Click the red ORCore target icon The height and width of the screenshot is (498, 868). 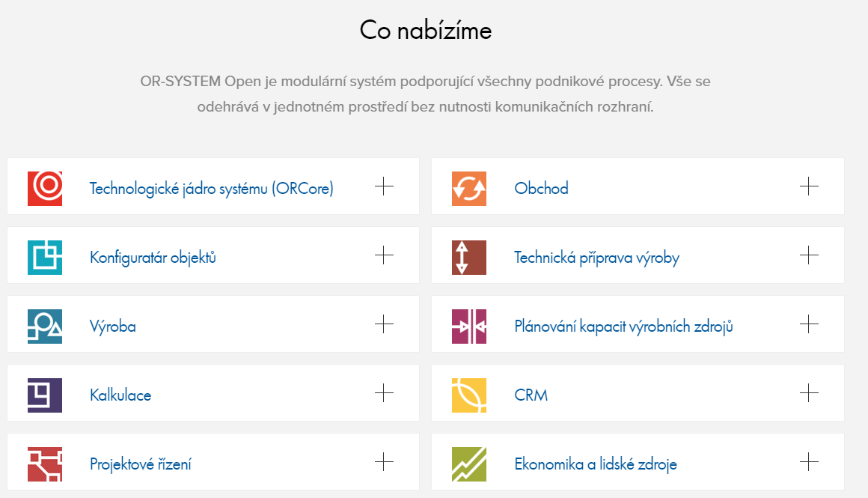pos(45,188)
